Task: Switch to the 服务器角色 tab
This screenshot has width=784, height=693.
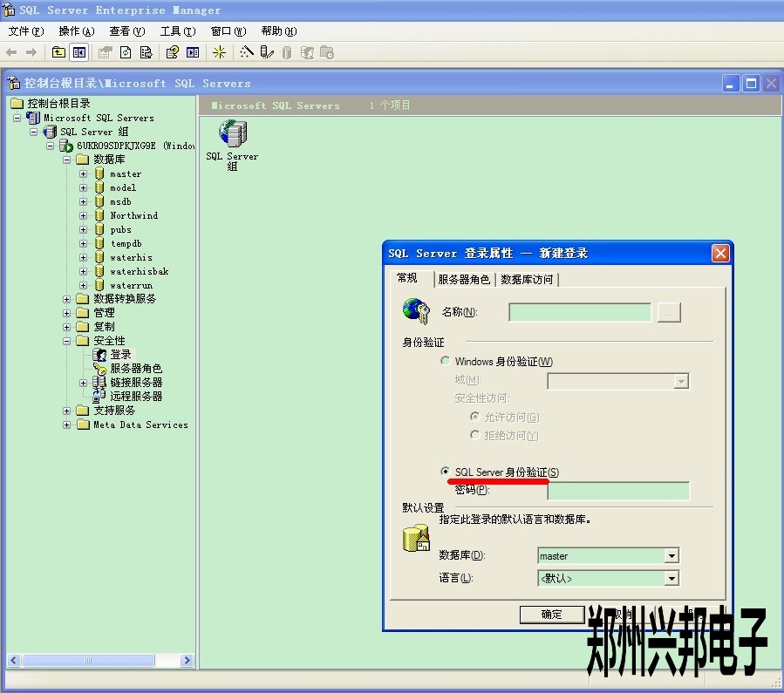Action: (463, 280)
